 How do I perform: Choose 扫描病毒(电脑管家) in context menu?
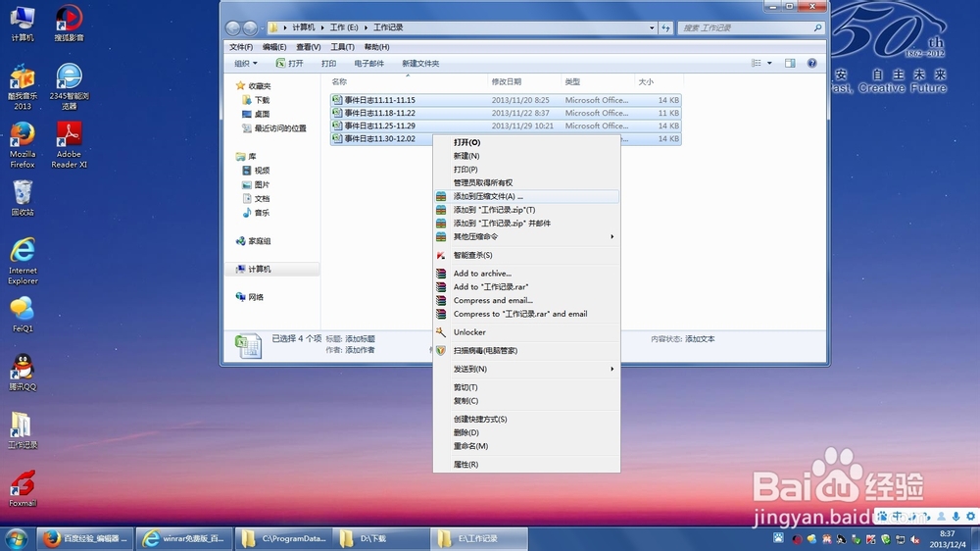point(526,351)
